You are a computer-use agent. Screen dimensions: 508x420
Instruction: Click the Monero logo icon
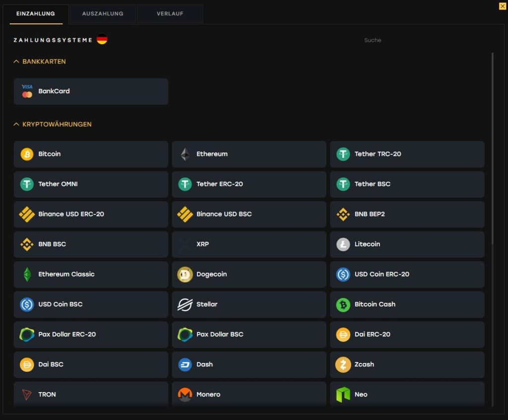pos(185,394)
